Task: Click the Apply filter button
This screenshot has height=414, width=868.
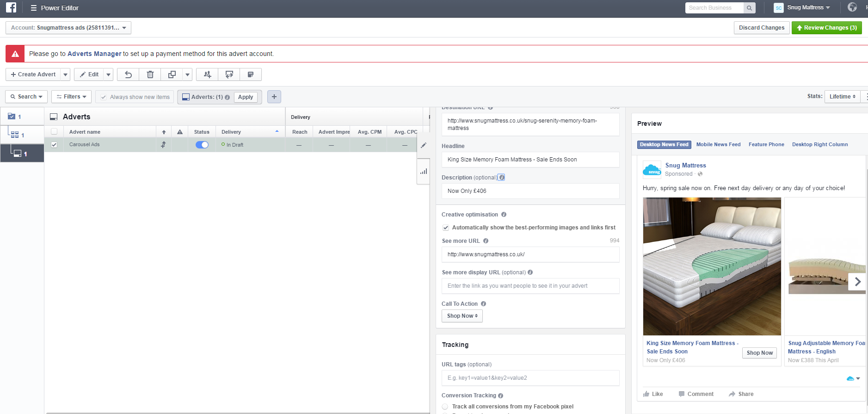Action: [x=246, y=97]
